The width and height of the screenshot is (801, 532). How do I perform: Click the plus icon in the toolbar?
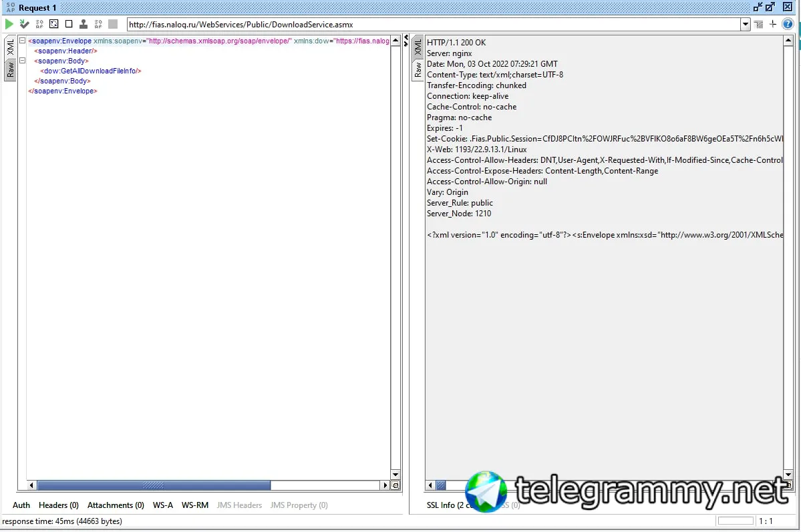(773, 24)
